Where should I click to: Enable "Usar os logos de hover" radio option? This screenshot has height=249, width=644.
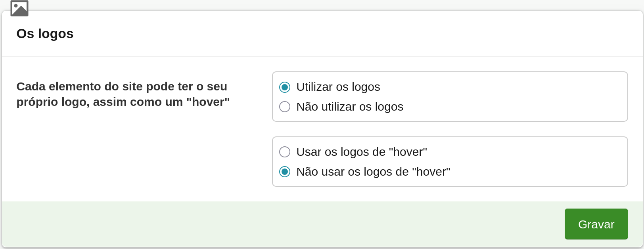coord(285,152)
